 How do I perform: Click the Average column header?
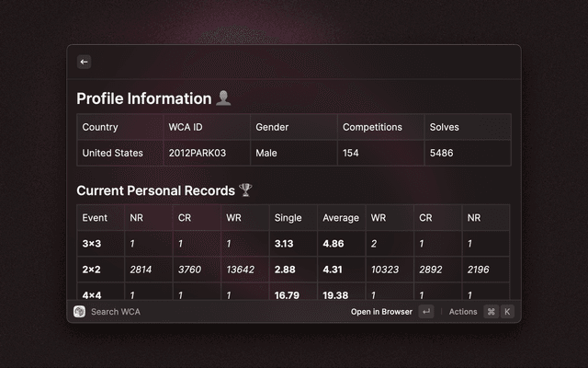coord(340,218)
